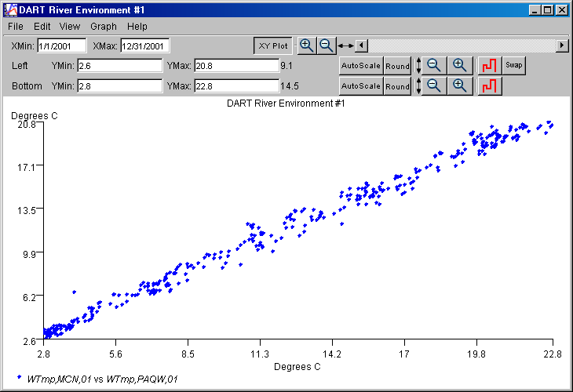
Task: Open the Graph menu
Action: (x=104, y=27)
